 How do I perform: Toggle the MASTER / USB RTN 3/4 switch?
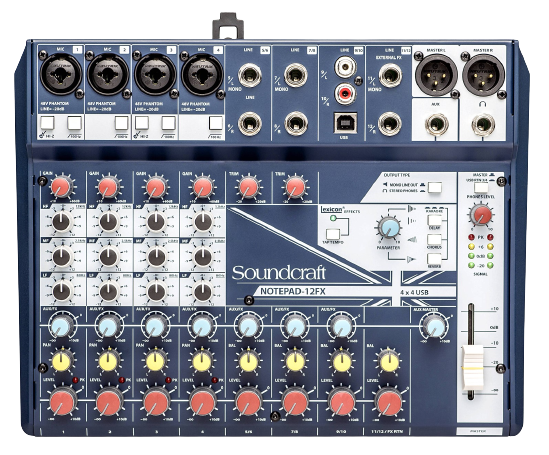481,187
